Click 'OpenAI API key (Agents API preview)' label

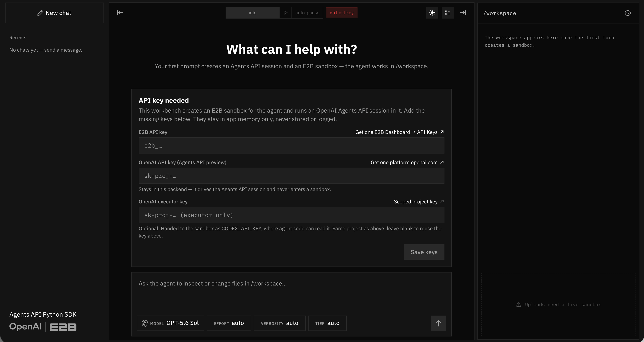coord(183,162)
